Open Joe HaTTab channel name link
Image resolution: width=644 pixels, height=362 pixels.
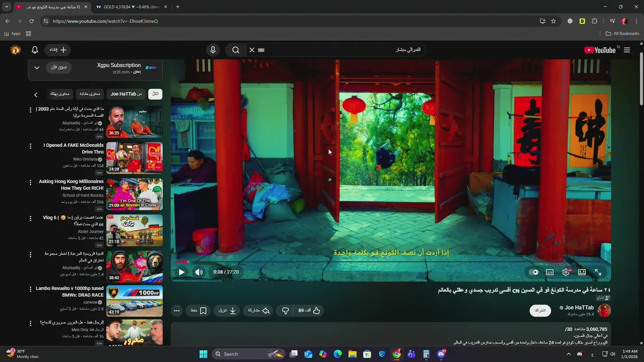579,308
